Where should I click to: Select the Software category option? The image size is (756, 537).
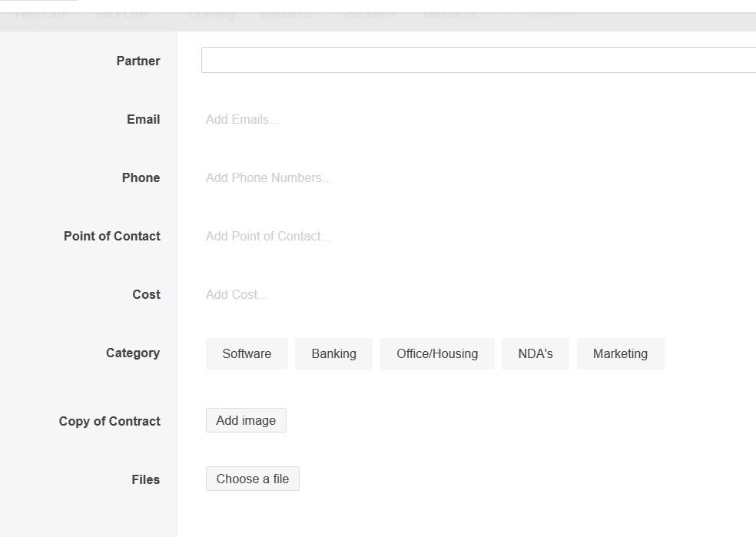click(247, 354)
